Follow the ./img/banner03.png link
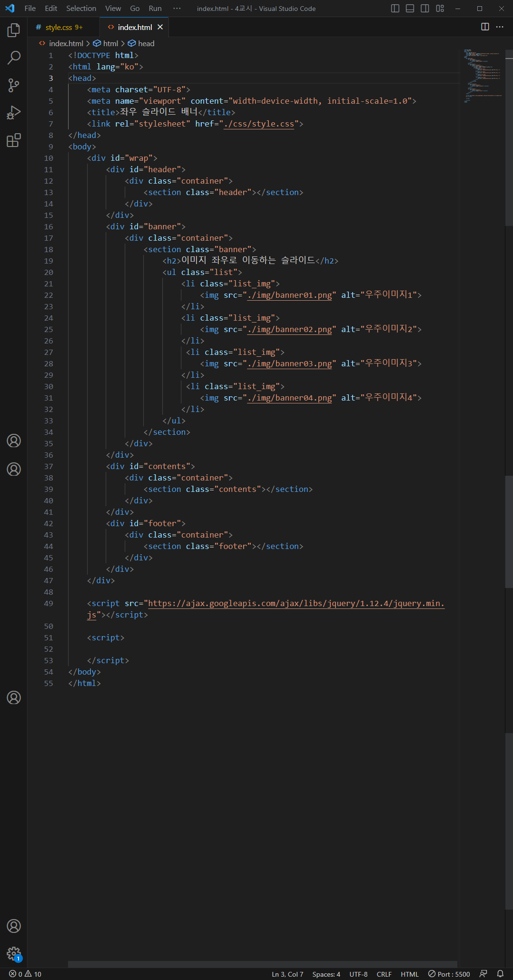This screenshot has height=980, width=513. 289,364
